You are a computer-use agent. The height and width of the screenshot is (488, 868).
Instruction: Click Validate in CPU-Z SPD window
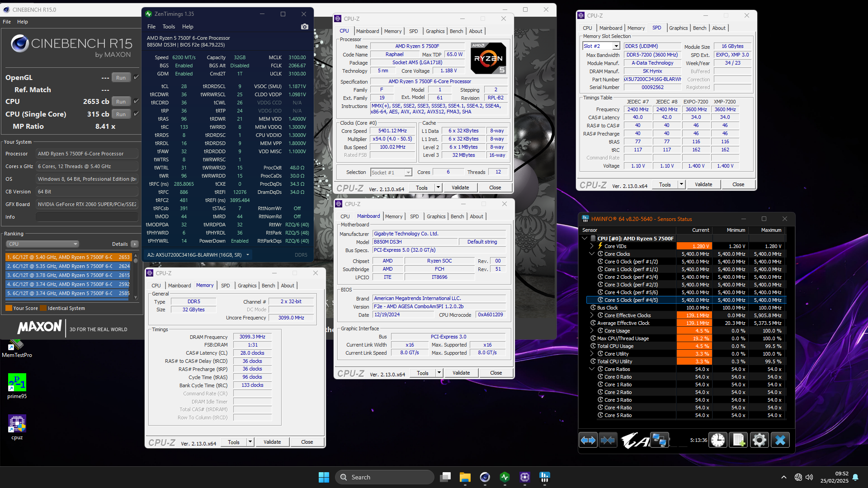[703, 184]
